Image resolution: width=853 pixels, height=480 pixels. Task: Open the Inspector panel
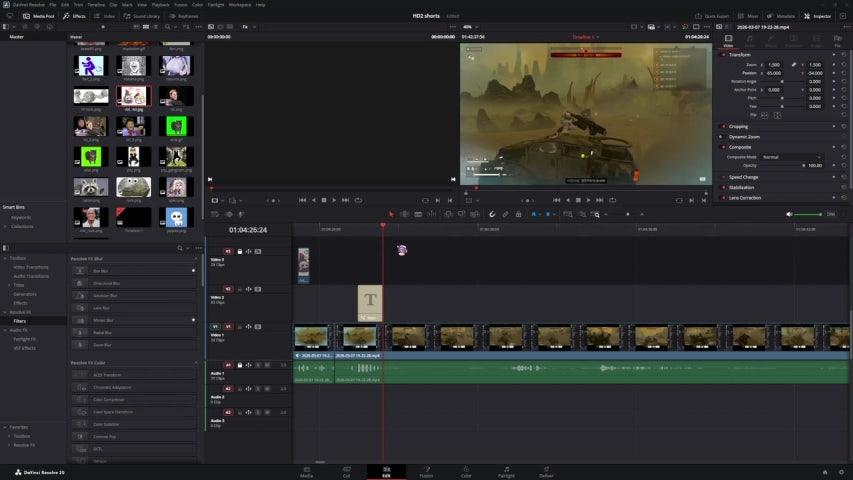pos(820,16)
